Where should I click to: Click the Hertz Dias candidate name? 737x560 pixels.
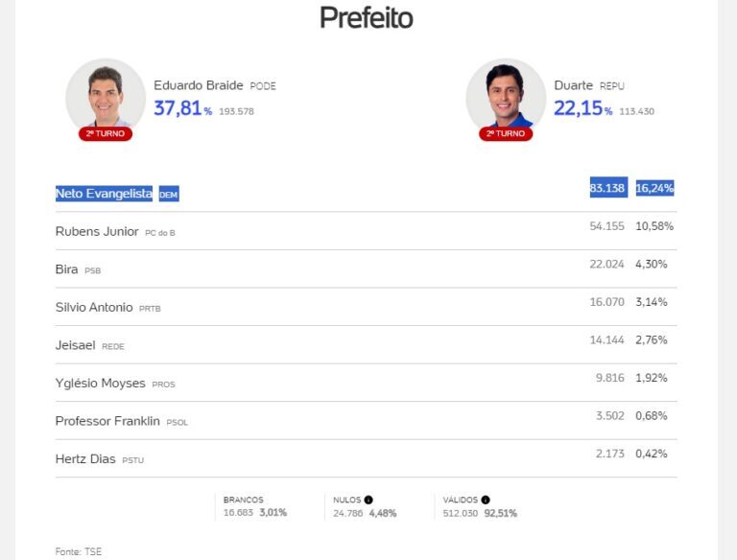pyautogui.click(x=85, y=458)
